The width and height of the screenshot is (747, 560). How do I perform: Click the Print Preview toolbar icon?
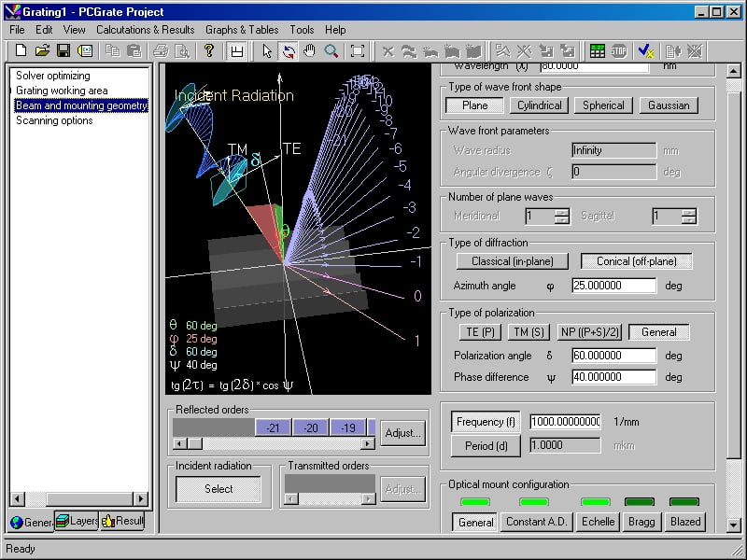(182, 50)
